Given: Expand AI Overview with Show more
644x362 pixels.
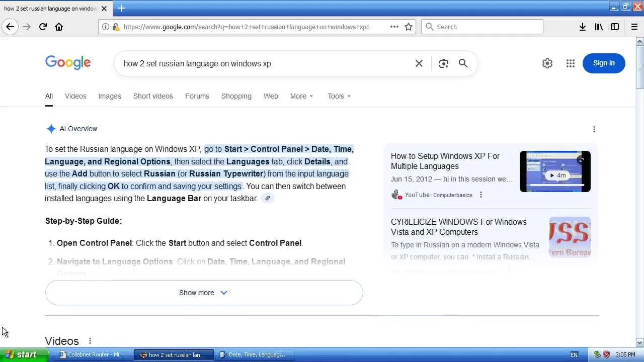Looking at the screenshot, I should click(x=204, y=293).
